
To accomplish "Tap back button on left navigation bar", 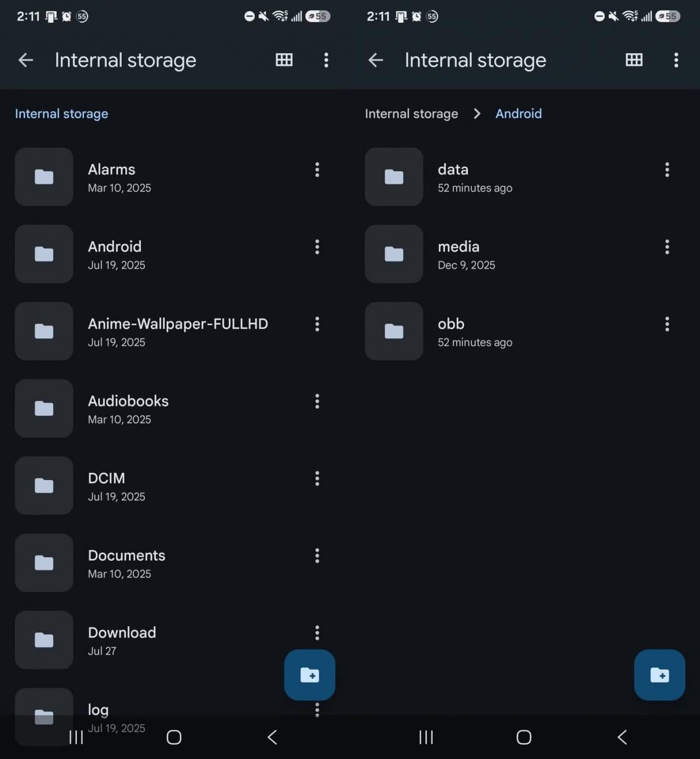I will tap(272, 737).
